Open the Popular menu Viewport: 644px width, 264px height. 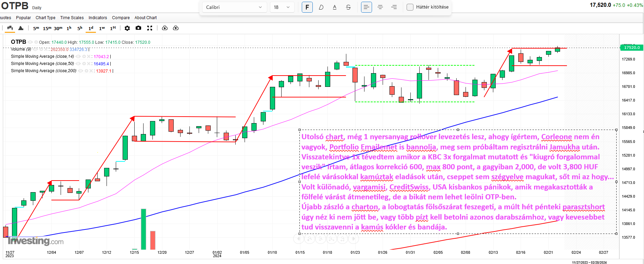23,18
